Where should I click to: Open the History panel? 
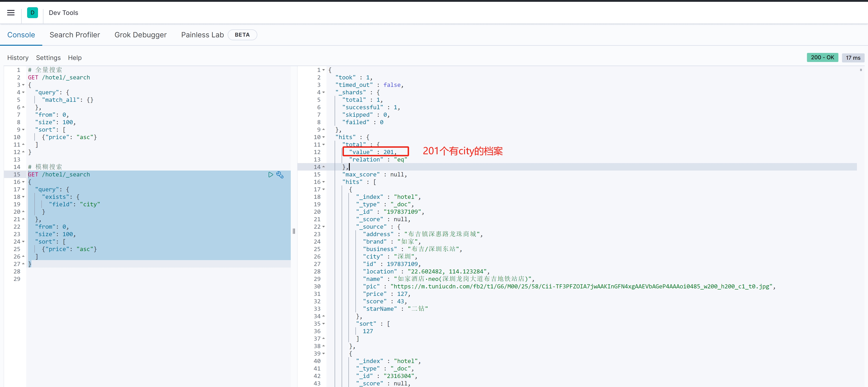coord(18,58)
